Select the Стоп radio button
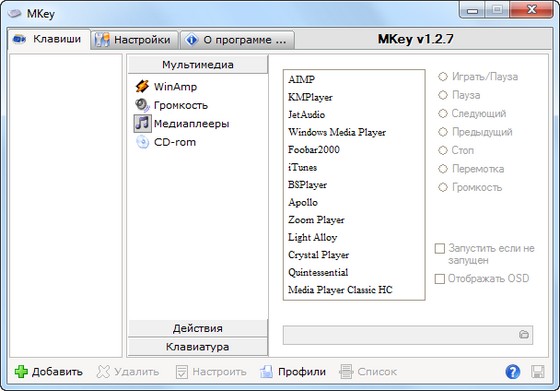The height and width of the screenshot is (391, 560). [x=443, y=150]
